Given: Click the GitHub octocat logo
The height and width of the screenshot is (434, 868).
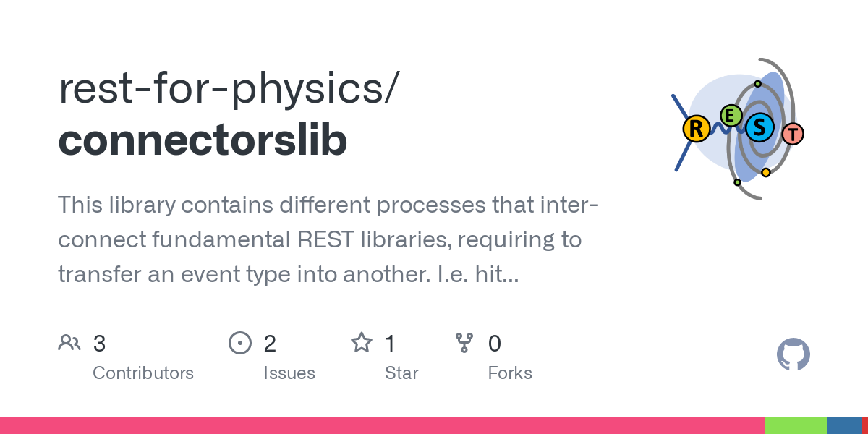Looking at the screenshot, I should pos(793,354).
